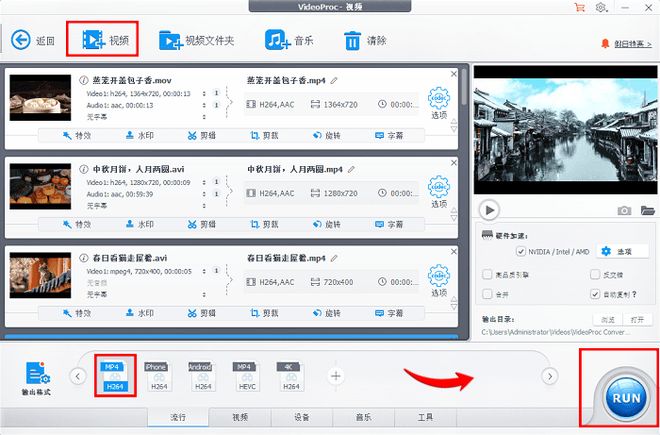Add a video folder (视频文件夹)
This screenshot has width=660, height=435.
pos(196,41)
